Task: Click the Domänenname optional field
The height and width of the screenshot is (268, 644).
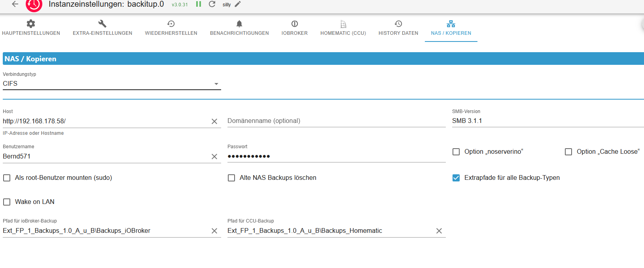Action: pyautogui.click(x=337, y=121)
